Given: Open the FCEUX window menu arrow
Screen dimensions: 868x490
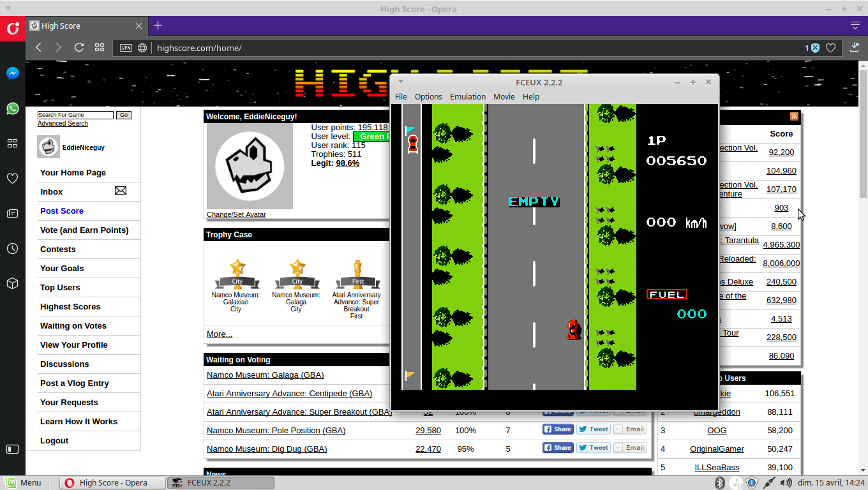Looking at the screenshot, I should coord(401,82).
